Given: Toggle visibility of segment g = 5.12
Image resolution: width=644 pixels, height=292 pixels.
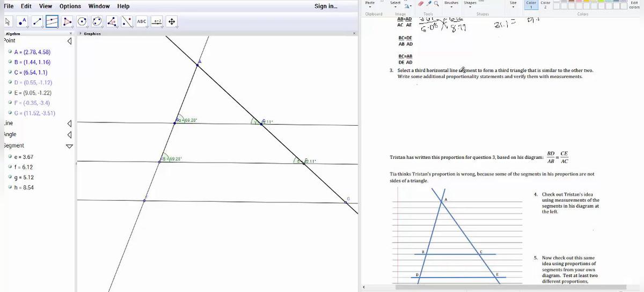Looking at the screenshot, I should click(x=10, y=177).
